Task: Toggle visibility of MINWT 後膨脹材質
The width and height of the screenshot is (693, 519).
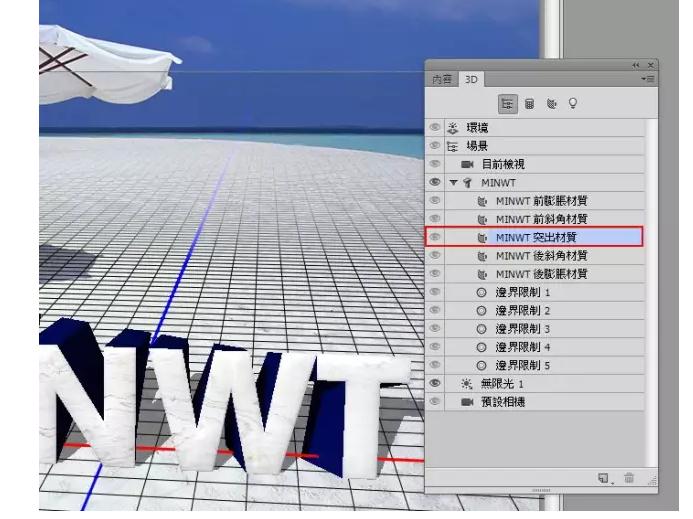Action: tap(435, 274)
